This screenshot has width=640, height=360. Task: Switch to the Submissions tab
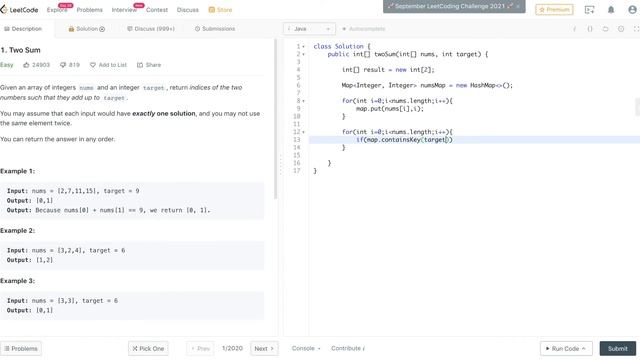[x=215, y=29]
